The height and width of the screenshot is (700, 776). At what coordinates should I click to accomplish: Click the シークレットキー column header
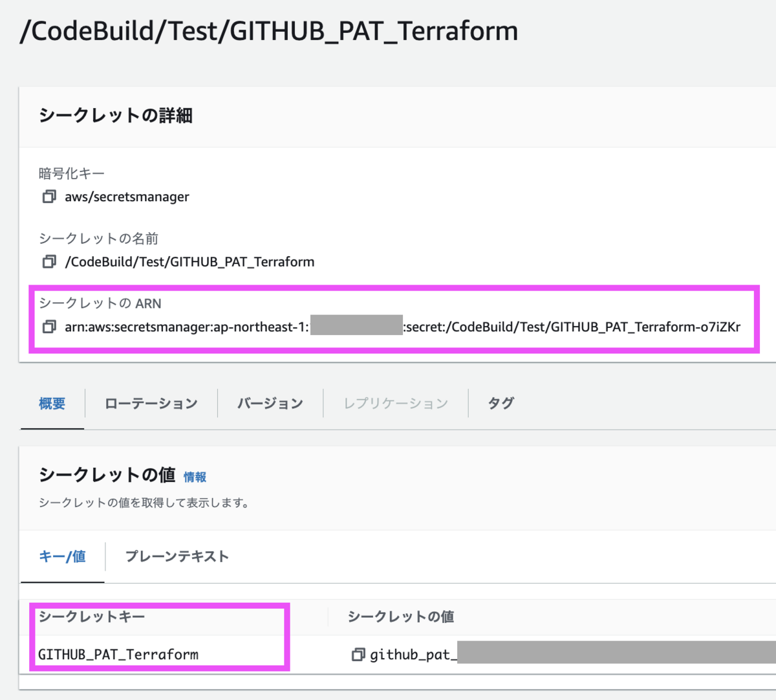[x=92, y=617]
